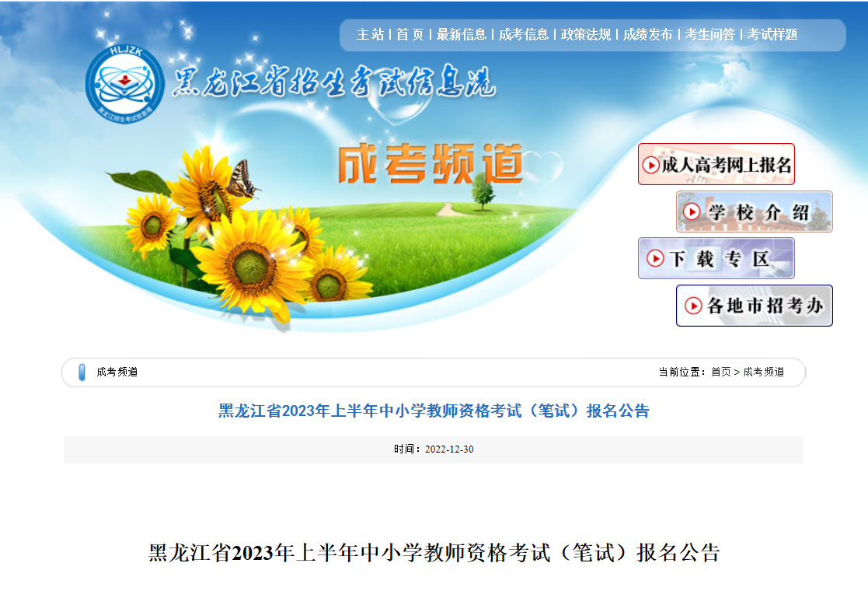Viewport: 868px width, 605px height.
Task: Click the 成考频道 orange banner title
Action: tap(431, 163)
